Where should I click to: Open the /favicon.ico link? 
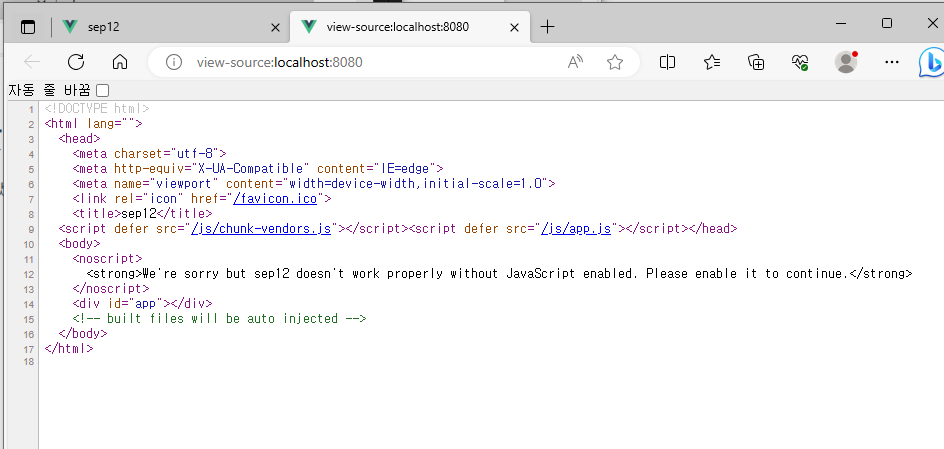point(275,199)
